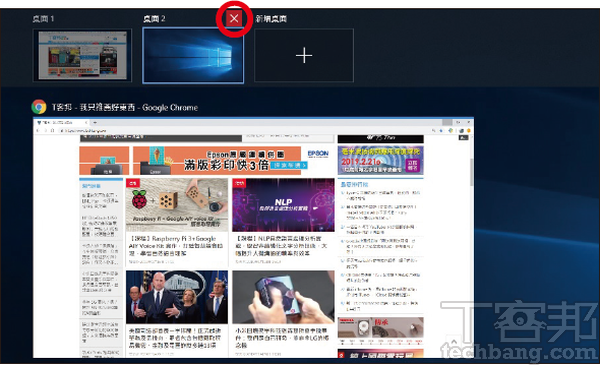Click the EPSON logo in the Chrome preview

point(318,153)
